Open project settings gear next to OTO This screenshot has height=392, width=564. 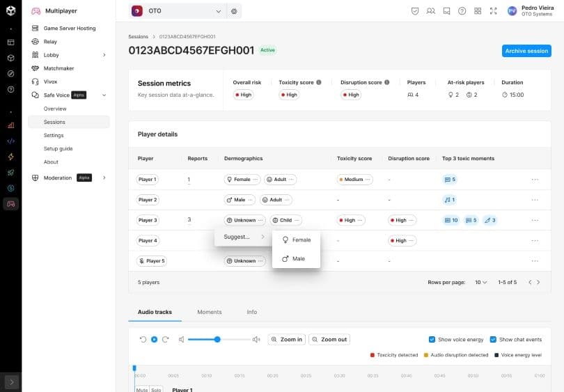click(x=234, y=11)
